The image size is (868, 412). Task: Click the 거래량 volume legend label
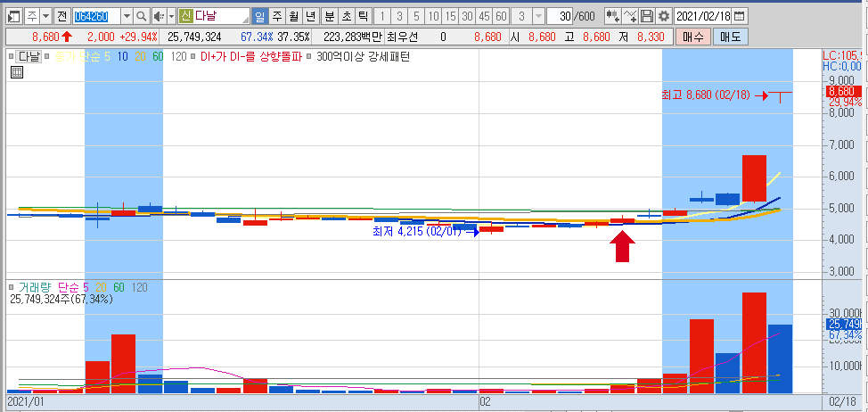35,287
